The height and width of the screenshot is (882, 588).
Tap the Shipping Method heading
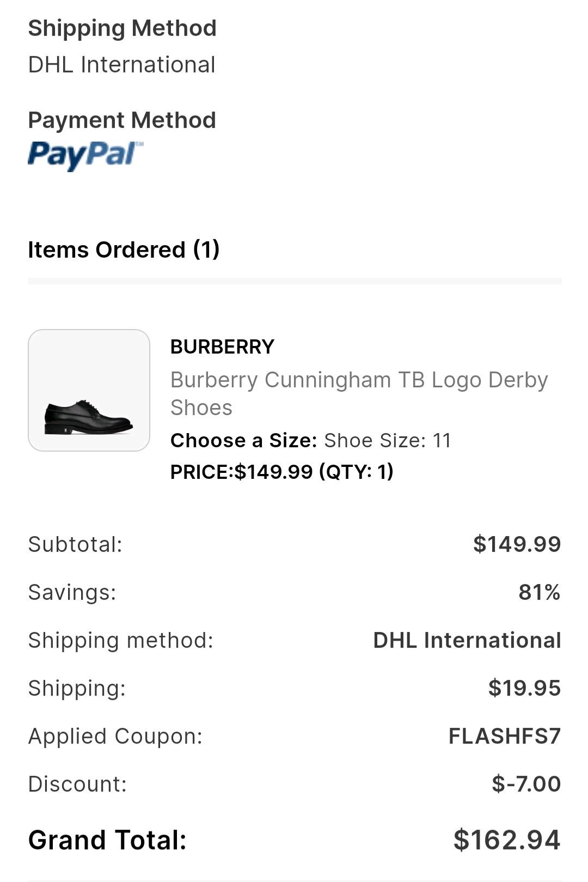click(x=122, y=28)
